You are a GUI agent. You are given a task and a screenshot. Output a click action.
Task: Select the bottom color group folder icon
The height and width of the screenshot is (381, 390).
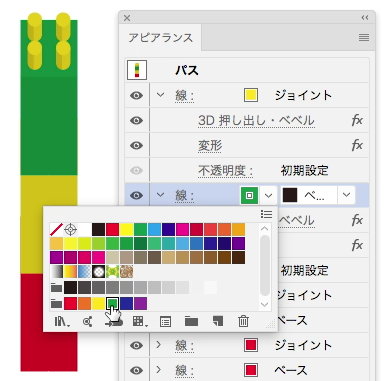(x=56, y=304)
